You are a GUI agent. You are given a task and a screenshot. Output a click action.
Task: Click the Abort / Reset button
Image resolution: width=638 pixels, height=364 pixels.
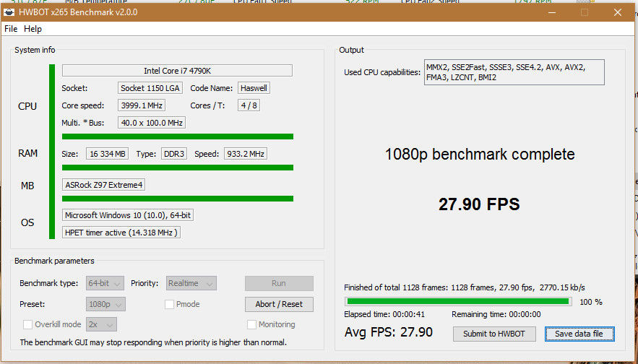pos(279,304)
